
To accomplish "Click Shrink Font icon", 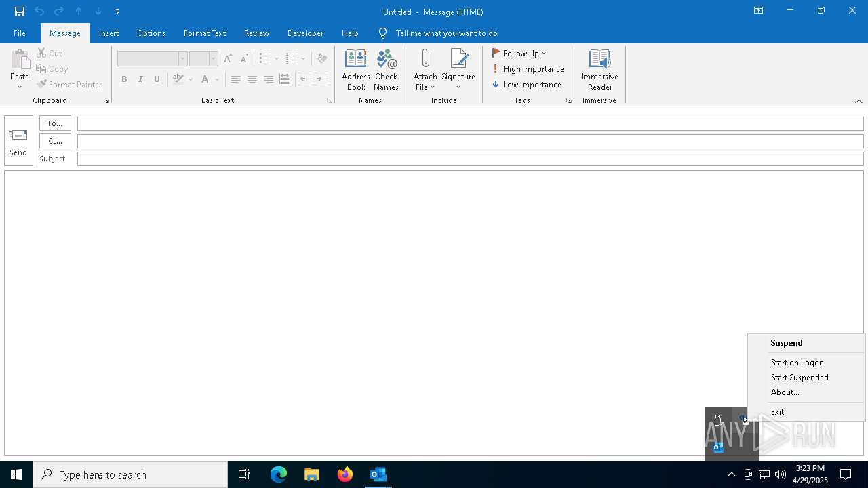I will coord(244,59).
